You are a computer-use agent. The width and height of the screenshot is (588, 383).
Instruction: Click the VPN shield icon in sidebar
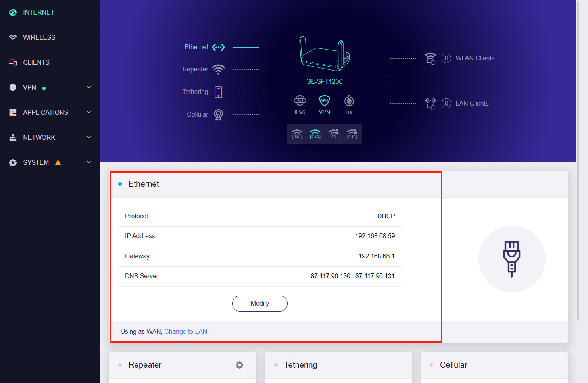[x=13, y=87]
